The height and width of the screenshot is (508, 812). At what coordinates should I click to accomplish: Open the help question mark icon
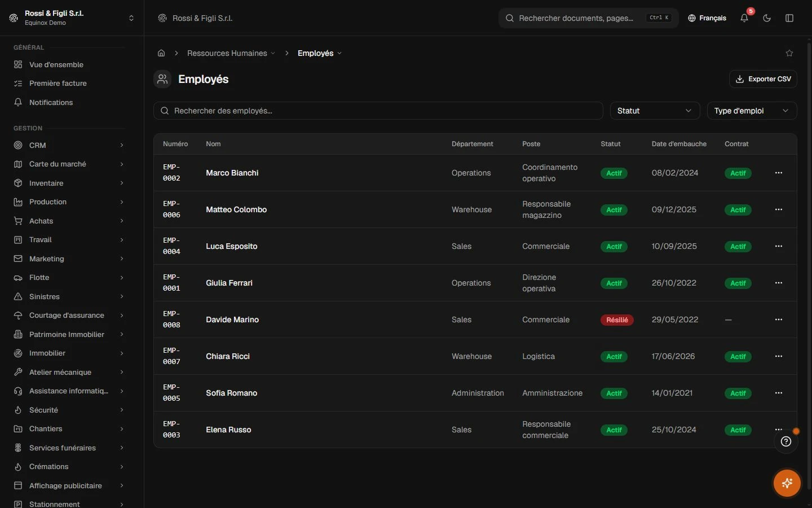tap(786, 441)
